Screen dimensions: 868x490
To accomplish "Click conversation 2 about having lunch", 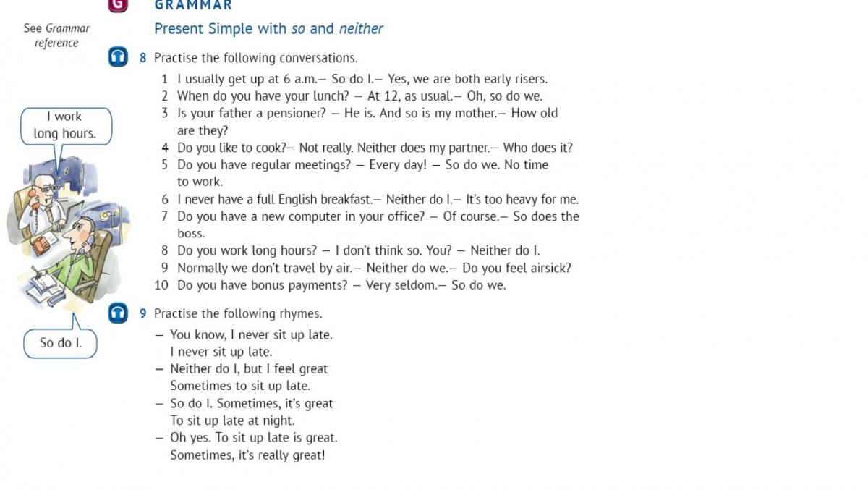I will coord(359,96).
